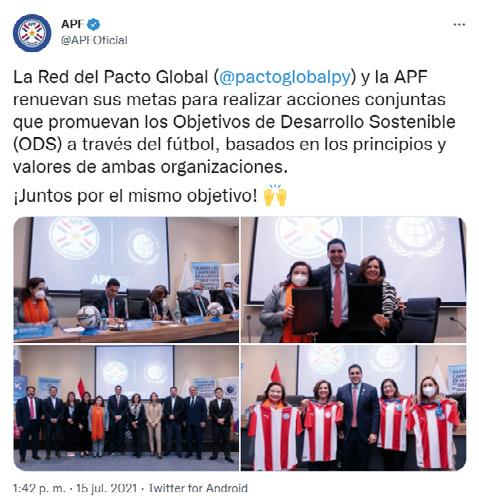Open the large group photo thumbnail
Image resolution: width=479 pixels, height=504 pixels.
(x=126, y=408)
